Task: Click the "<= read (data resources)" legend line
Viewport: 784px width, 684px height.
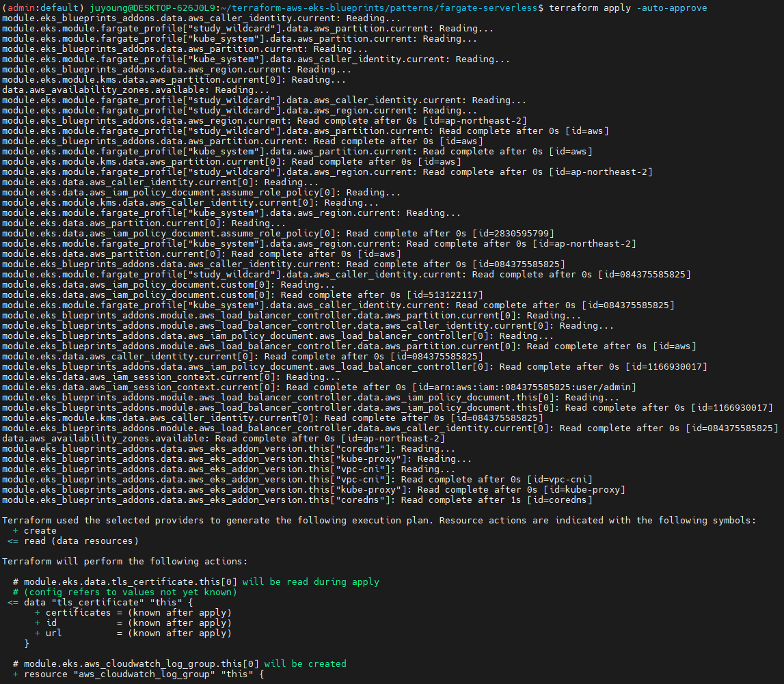Action: click(73, 541)
